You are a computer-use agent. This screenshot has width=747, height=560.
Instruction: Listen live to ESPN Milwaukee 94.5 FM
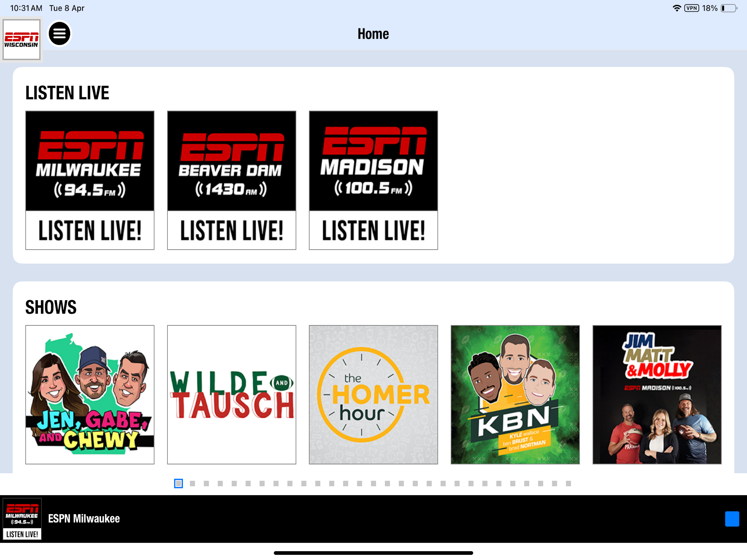click(90, 180)
